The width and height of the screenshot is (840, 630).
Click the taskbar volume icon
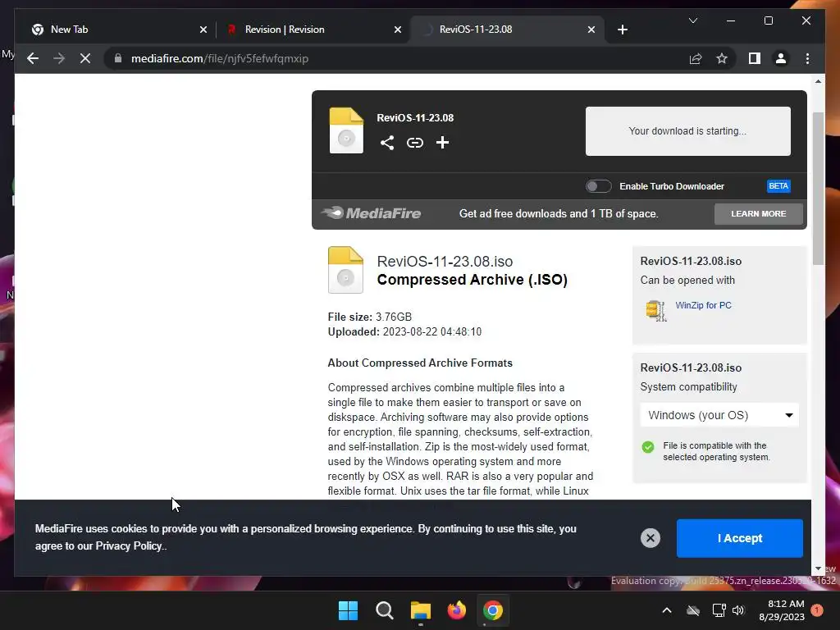point(738,610)
